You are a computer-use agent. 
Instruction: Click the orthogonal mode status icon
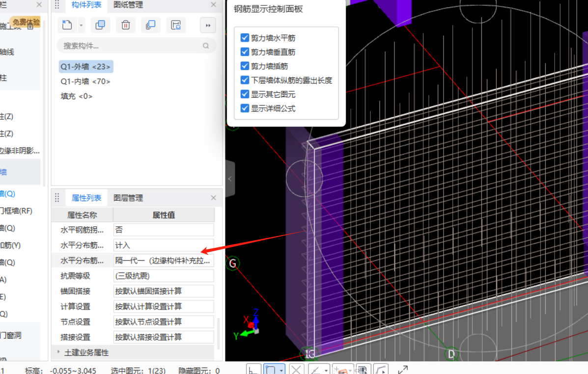pos(253,370)
